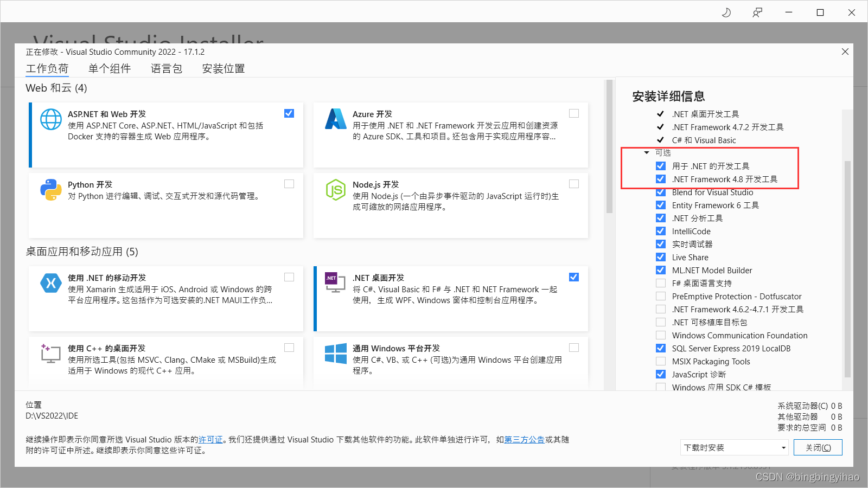
Task: Click the .NET desktop development icon
Action: 335,282
